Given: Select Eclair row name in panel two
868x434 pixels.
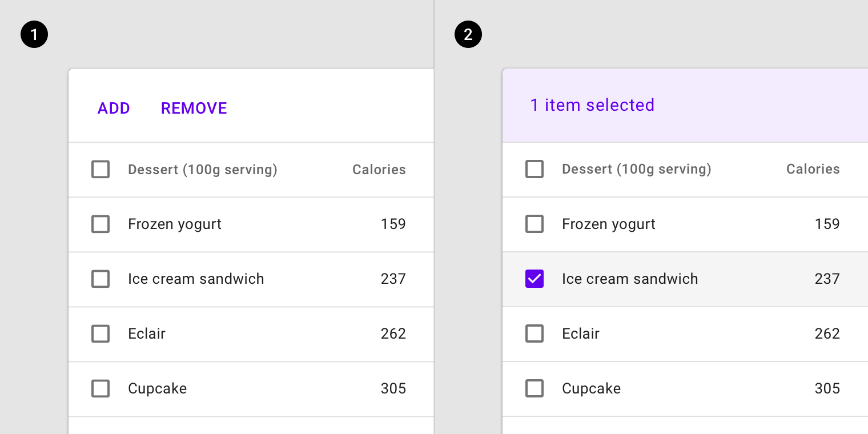Looking at the screenshot, I should click(581, 333).
